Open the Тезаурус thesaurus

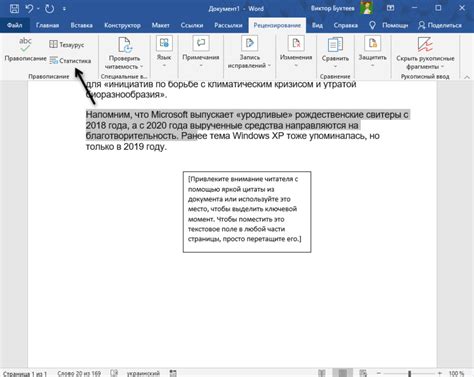[x=67, y=44]
